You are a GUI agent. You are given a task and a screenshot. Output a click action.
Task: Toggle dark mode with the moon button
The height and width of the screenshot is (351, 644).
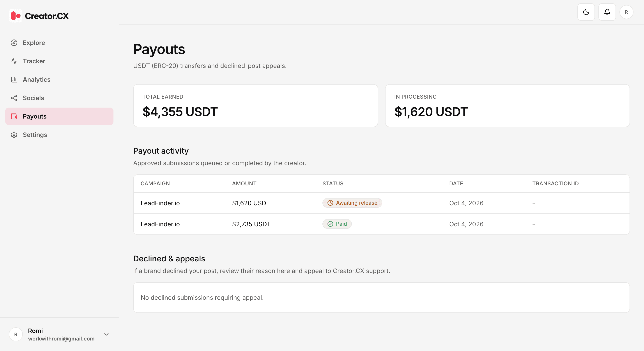[586, 12]
